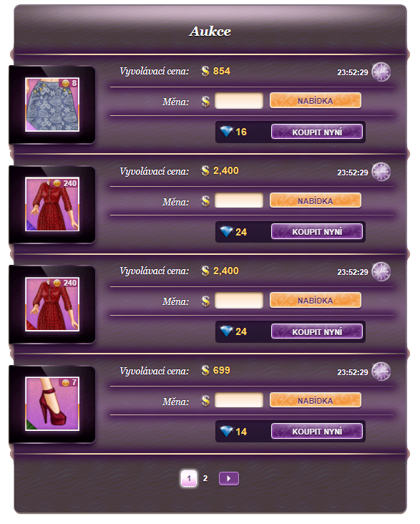Open the blue lace skirt thumbnail
The image size is (420, 524).
[x=52, y=105]
